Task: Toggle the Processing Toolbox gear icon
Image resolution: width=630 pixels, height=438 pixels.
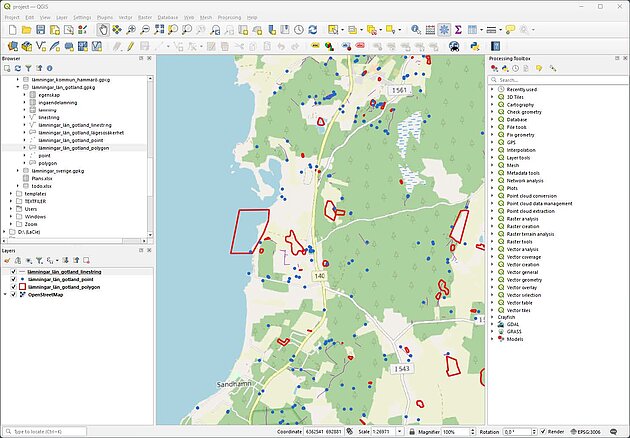Action: click(444, 29)
